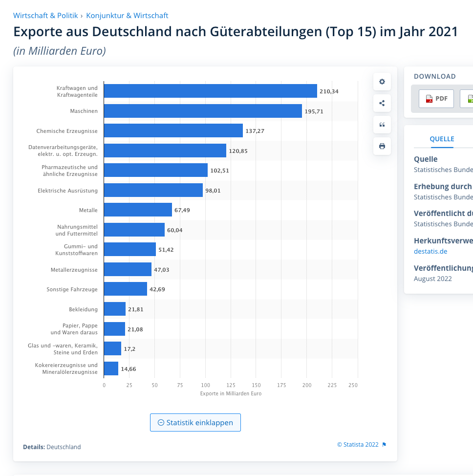Viewport: 473px width, 476px height.
Task: Download the Excel (XLS) file
Action: tap(468, 98)
